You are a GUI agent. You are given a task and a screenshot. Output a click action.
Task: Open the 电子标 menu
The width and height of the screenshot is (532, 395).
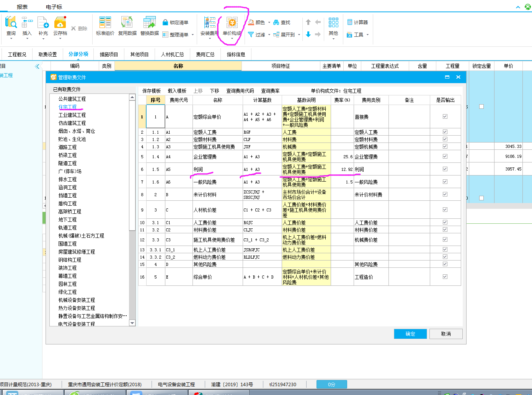pyautogui.click(x=54, y=7)
